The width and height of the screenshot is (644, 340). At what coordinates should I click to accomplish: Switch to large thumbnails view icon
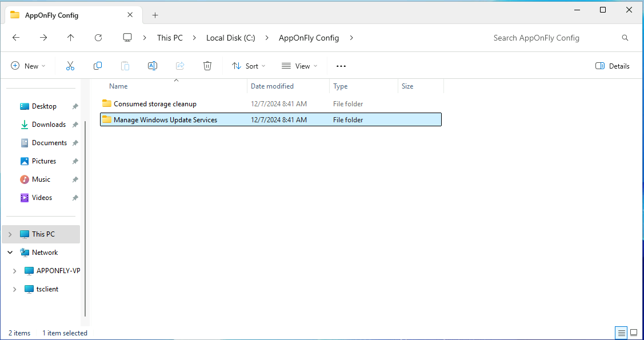(x=634, y=333)
